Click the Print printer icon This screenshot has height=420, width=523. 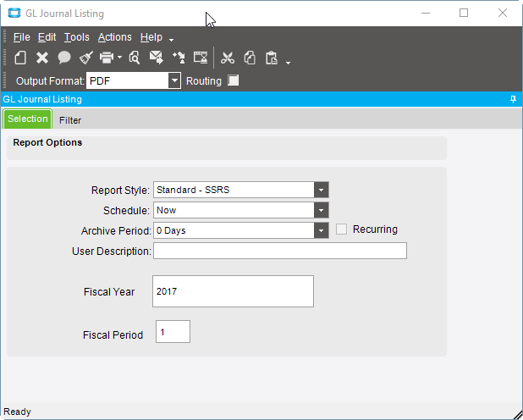tap(107, 58)
